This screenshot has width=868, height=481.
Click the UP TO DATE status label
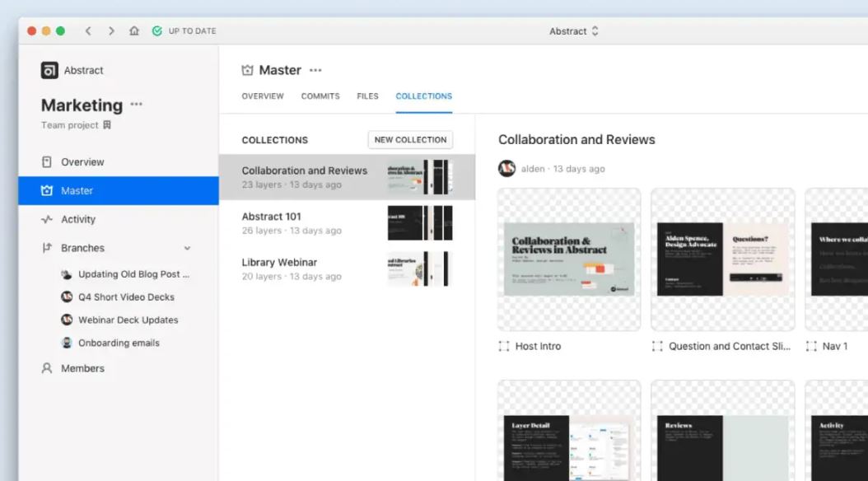(192, 31)
